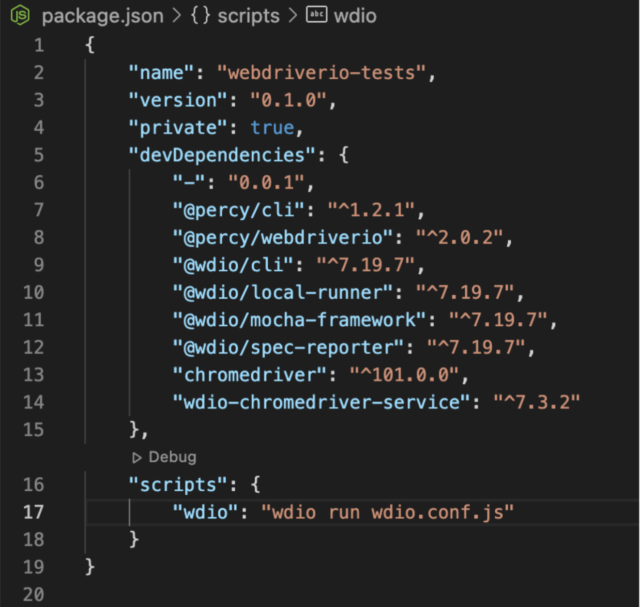Viewport: 640px width, 607px height.
Task: Click the "name" key on line 2
Action: coord(161,73)
